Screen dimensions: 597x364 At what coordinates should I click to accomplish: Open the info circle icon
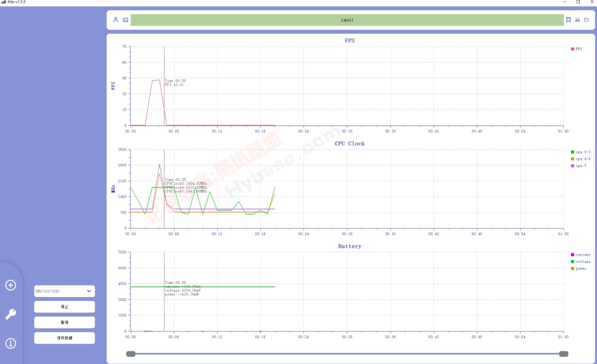(11, 344)
